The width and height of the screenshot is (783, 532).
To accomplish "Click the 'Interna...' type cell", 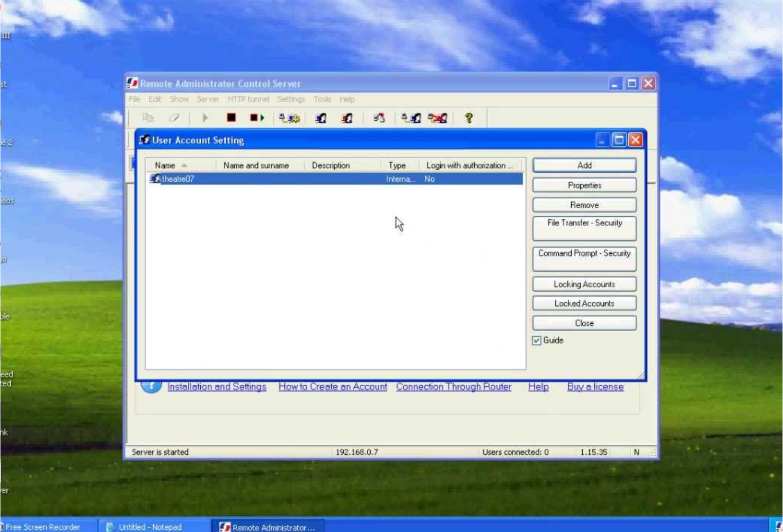I will pos(401,179).
